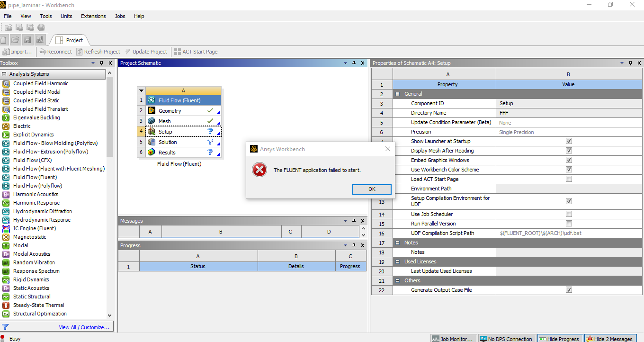Select the Steady-State Thermal icon
Viewport: 644px width, 342px height.
click(x=6, y=305)
